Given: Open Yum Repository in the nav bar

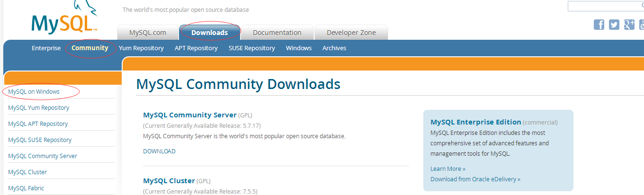Looking at the screenshot, I should (141, 48).
